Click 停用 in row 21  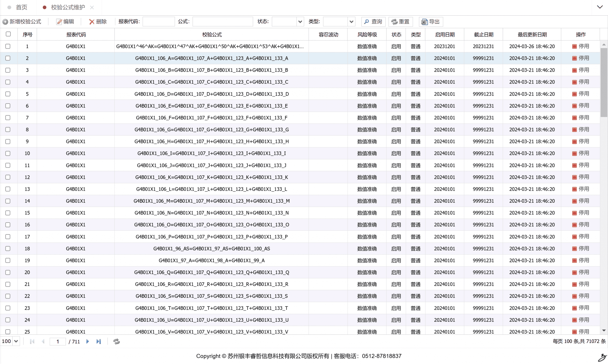click(580, 284)
